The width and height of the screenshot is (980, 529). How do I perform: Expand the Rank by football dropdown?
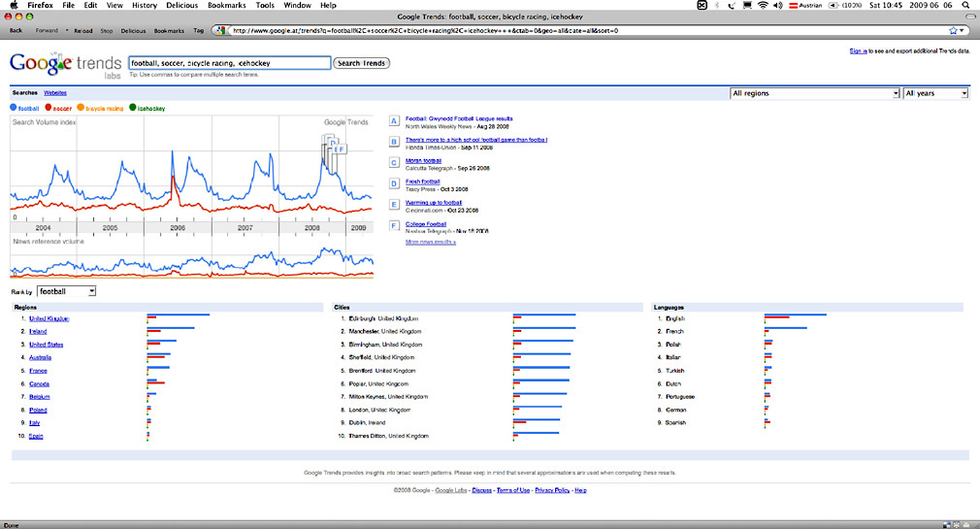coord(67,291)
